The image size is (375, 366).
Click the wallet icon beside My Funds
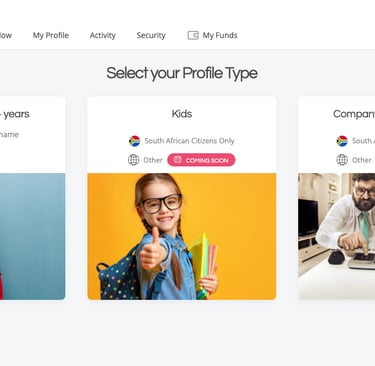tap(193, 35)
